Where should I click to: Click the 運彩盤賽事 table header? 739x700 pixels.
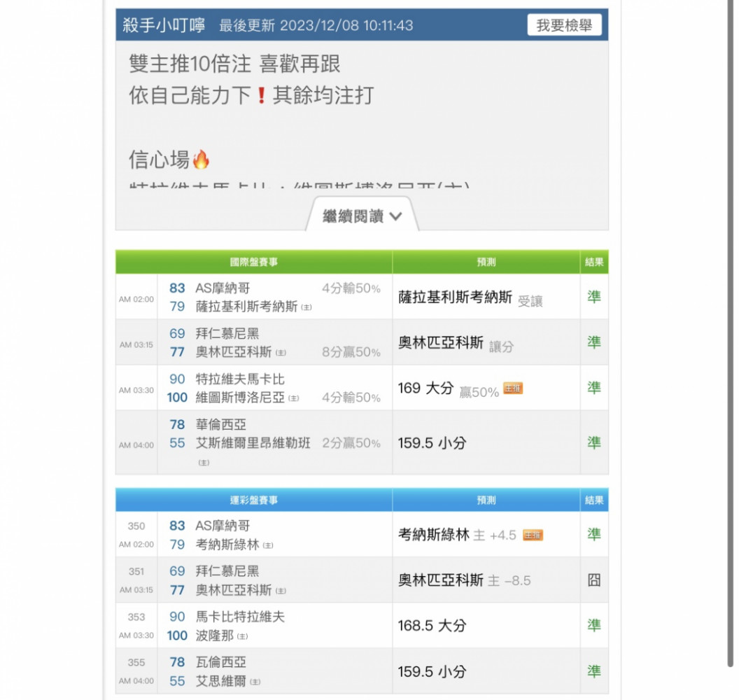pyautogui.click(x=253, y=500)
